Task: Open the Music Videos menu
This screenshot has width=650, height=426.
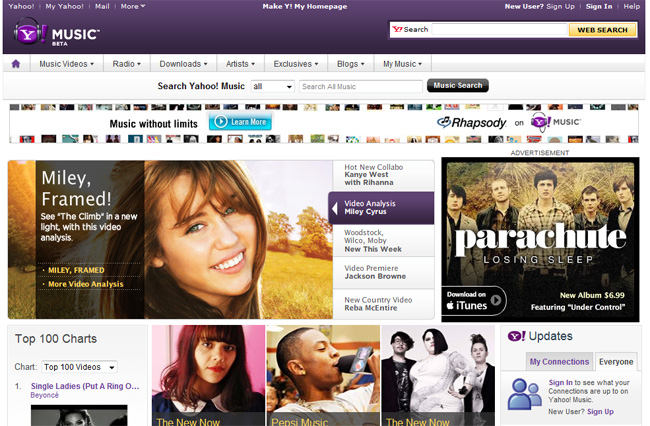Action: [x=66, y=64]
